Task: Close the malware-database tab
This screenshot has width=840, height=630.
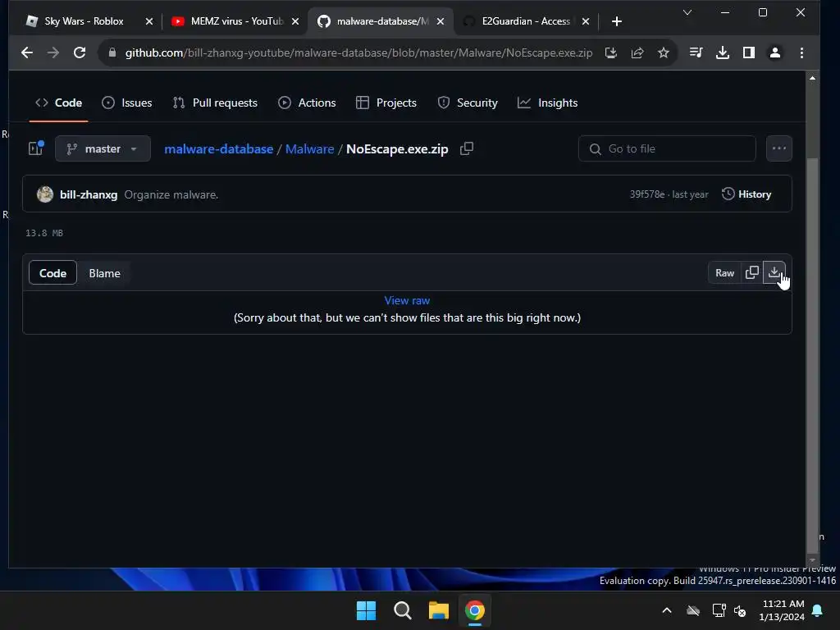Action: (x=441, y=21)
